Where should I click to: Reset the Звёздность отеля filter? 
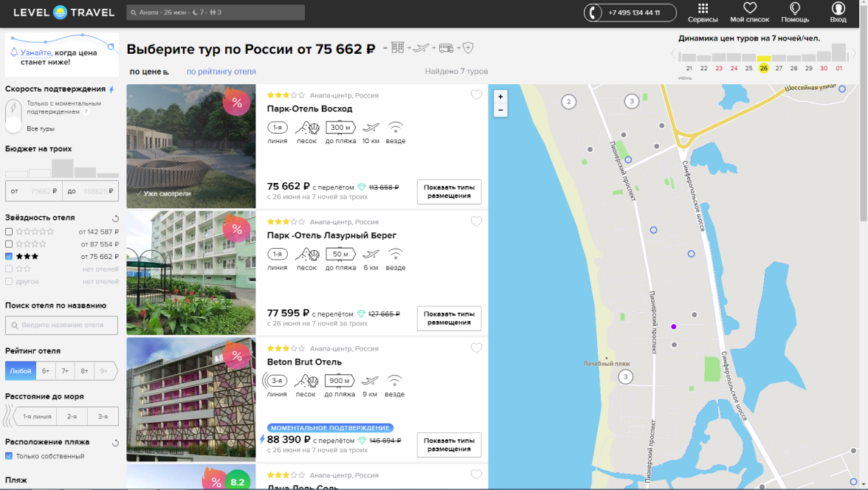click(x=115, y=218)
